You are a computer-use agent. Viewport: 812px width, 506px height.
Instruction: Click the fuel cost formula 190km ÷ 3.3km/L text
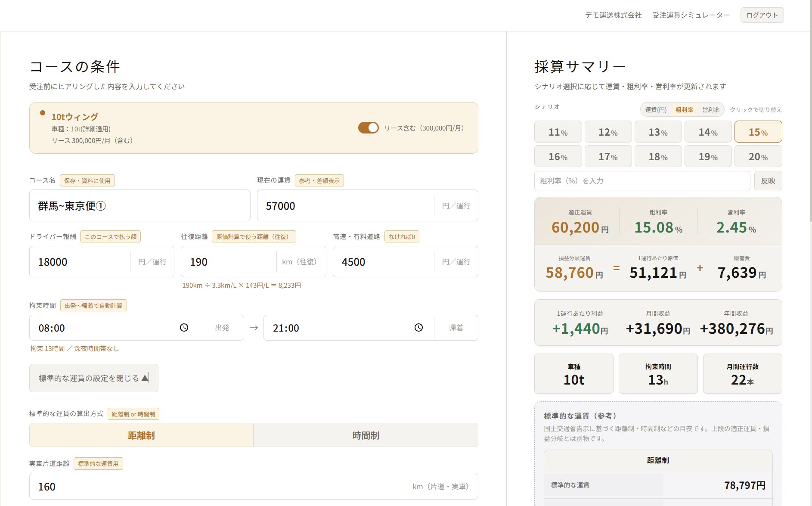click(242, 286)
